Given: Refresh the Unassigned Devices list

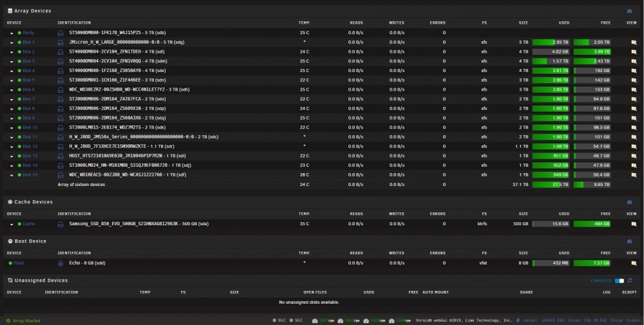Looking at the screenshot, I should (630, 281).
